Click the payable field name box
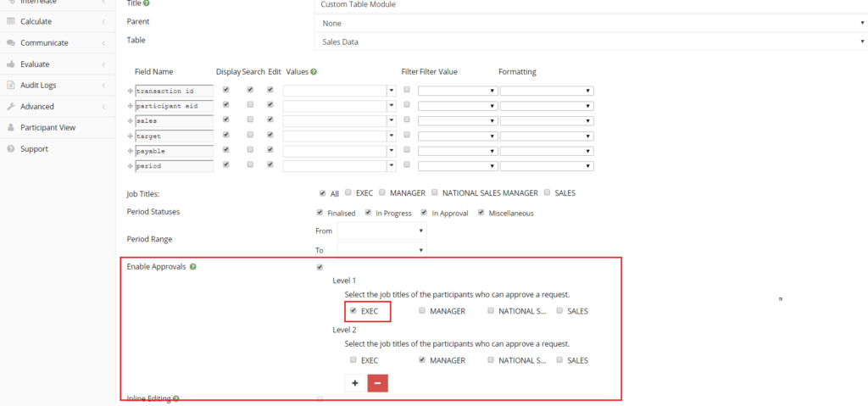The height and width of the screenshot is (406, 868). 174,151
